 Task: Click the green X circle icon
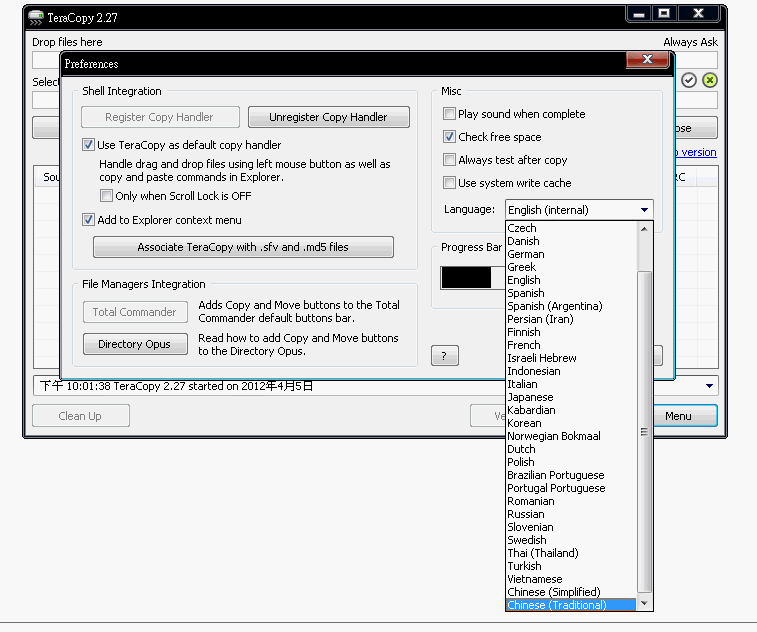(x=709, y=80)
